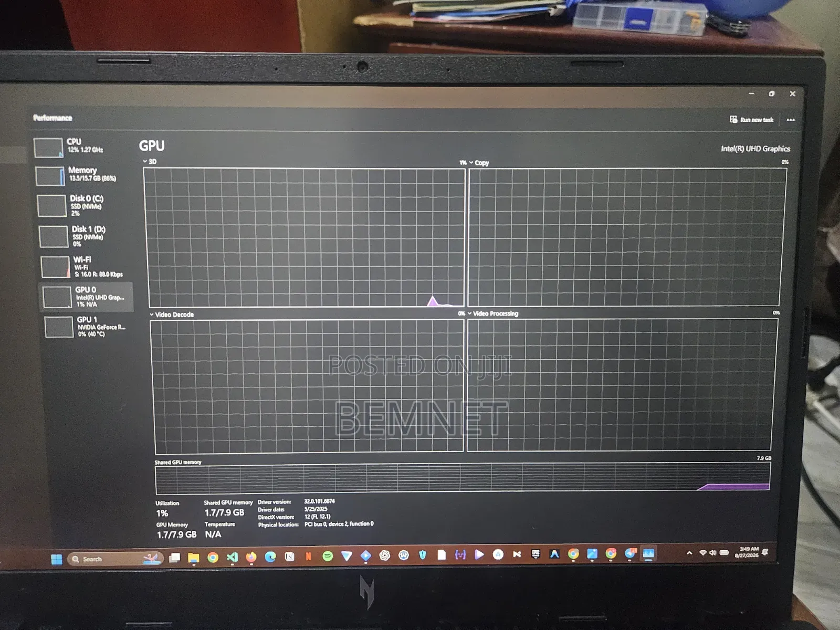
Task: Click driver version value 32.0.101.6874
Action: click(319, 501)
